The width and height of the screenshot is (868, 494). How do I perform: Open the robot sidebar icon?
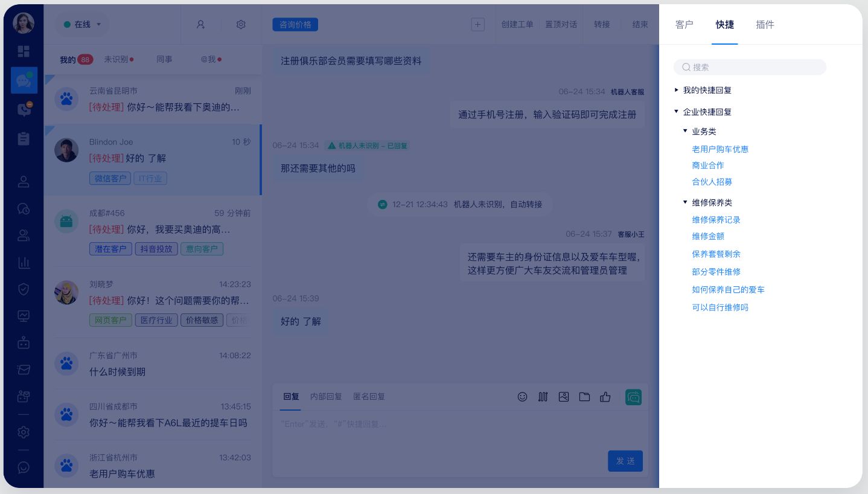click(x=24, y=342)
